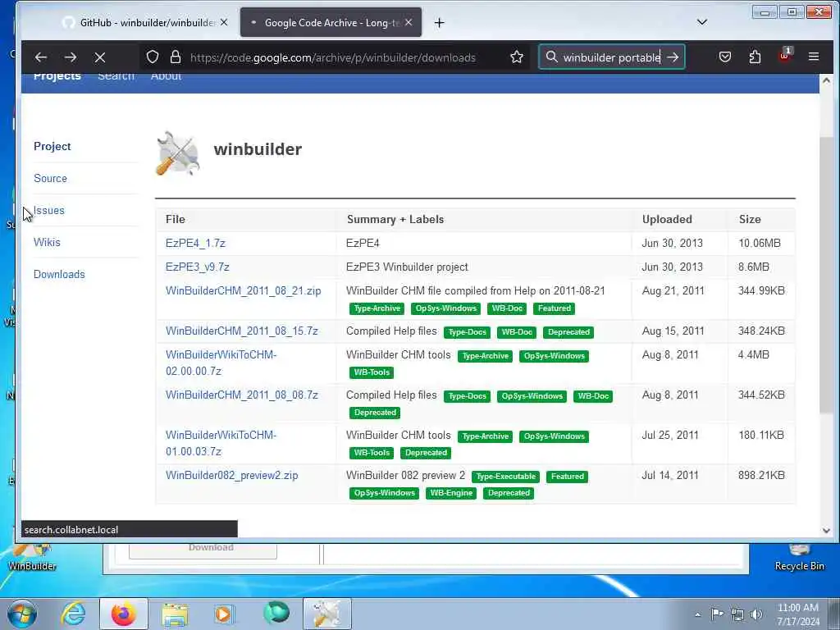Click Type-Executable label tag
Screen dimensions: 840x630
point(505,477)
